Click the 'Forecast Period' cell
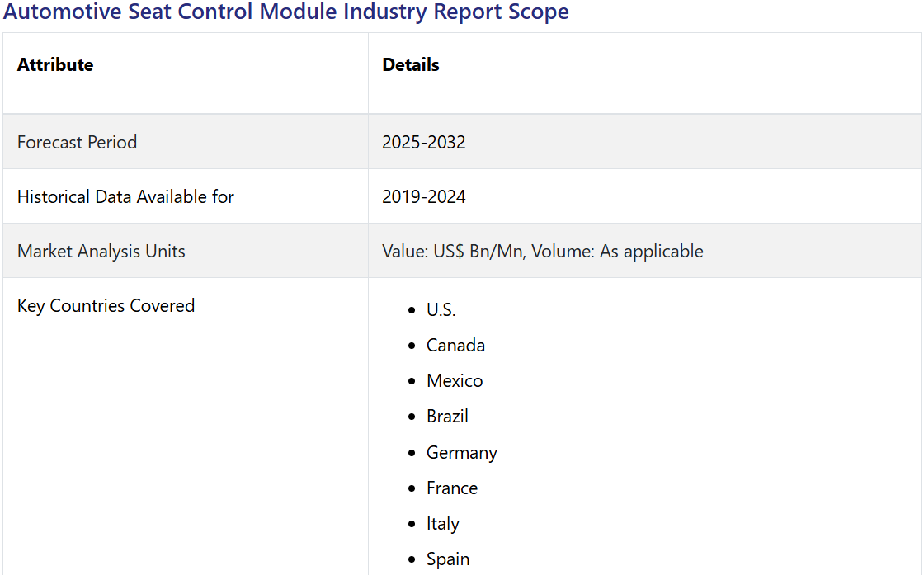Viewport: 924px width, 575px height. point(186,142)
